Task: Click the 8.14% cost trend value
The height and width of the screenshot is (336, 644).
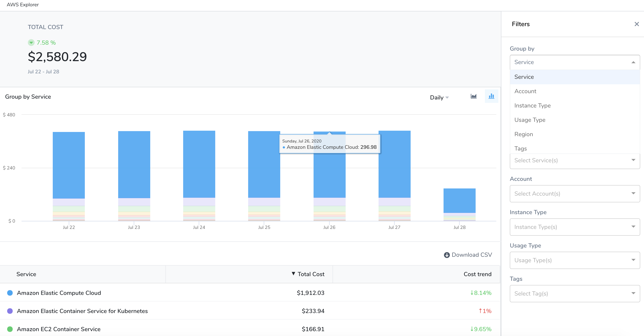Action: [x=481, y=293]
